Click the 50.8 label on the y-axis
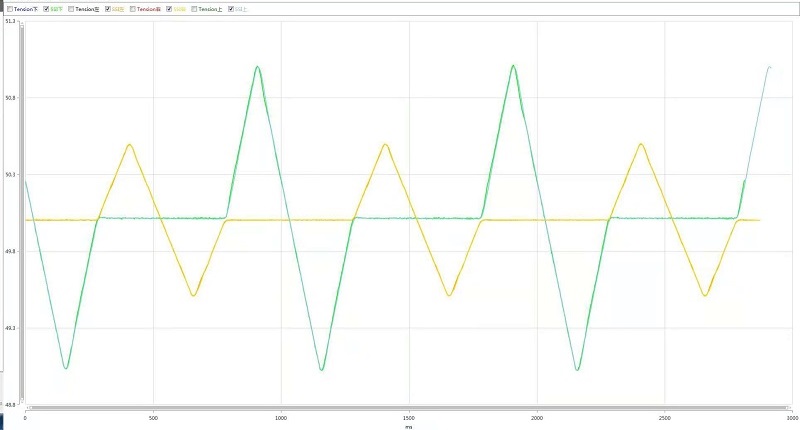Image resolution: width=800 pixels, height=430 pixels. coord(9,98)
